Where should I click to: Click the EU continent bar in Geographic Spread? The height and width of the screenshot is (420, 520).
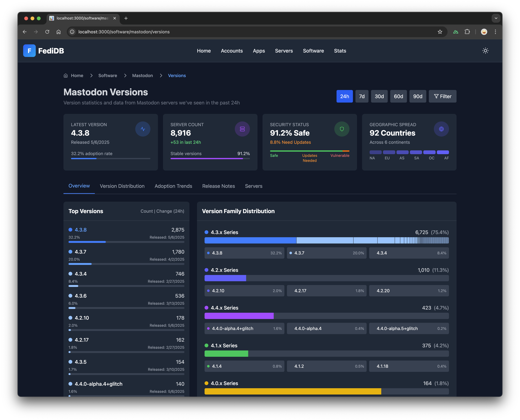389,152
